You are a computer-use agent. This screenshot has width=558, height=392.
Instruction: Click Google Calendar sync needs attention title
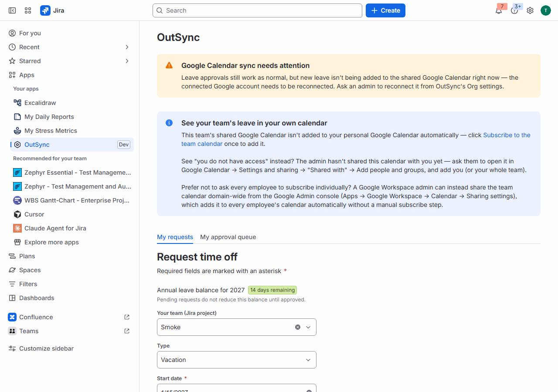245,65
